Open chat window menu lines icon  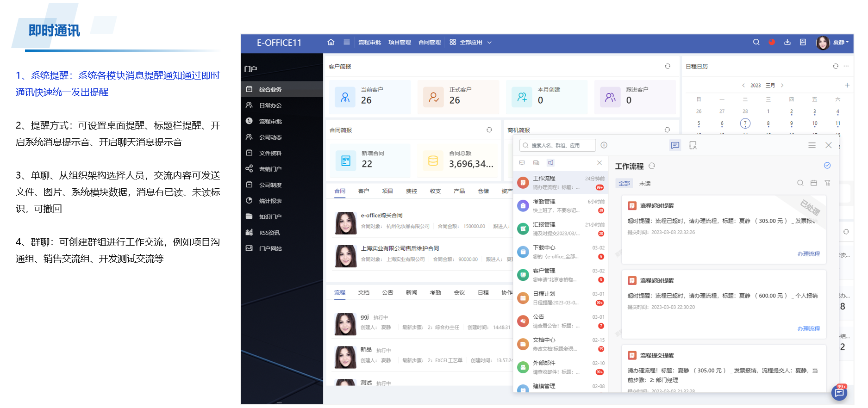tap(812, 145)
